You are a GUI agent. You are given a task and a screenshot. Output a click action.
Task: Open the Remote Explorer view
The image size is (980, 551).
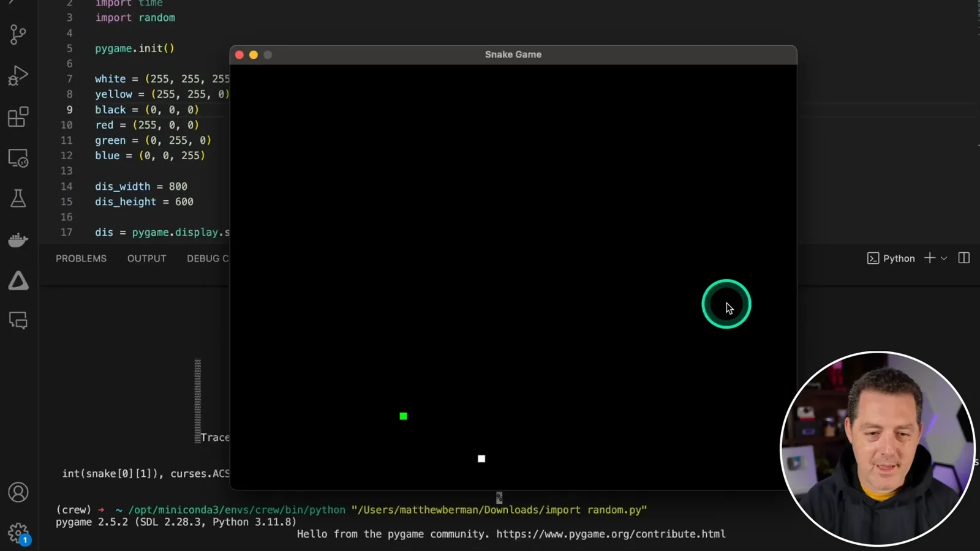coord(18,158)
